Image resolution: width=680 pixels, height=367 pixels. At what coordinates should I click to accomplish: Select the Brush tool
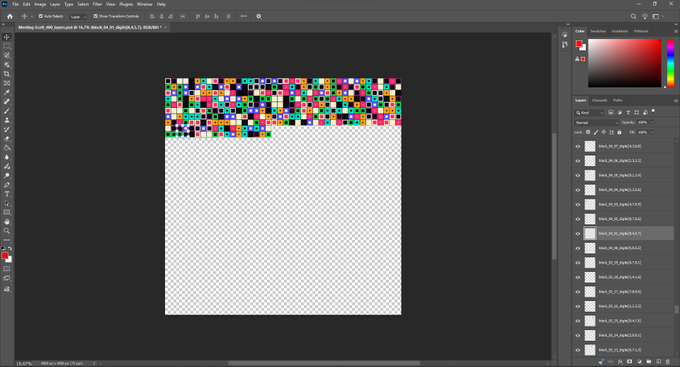click(7, 111)
